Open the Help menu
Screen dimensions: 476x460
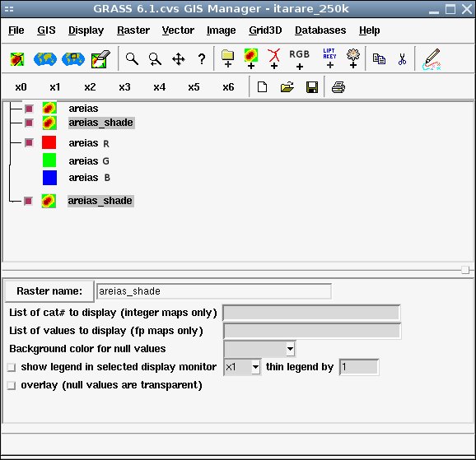point(369,30)
